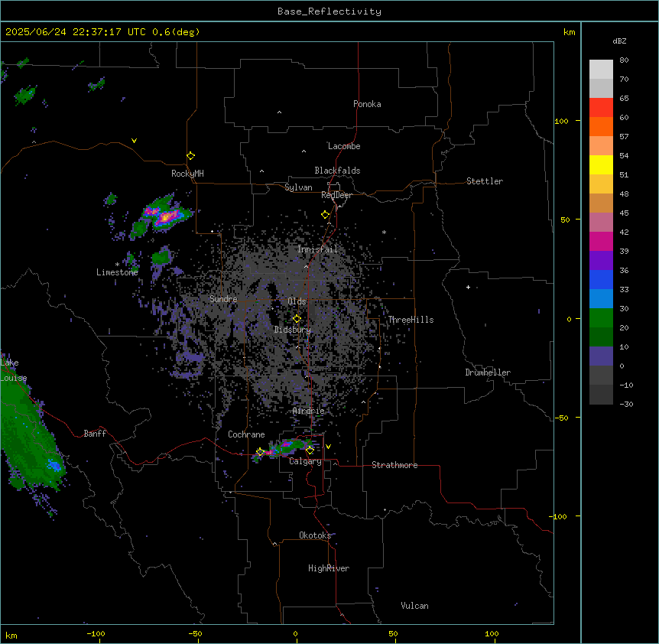Click the 50 tick label on vertical axis
The height and width of the screenshot is (644, 659).
(565, 220)
